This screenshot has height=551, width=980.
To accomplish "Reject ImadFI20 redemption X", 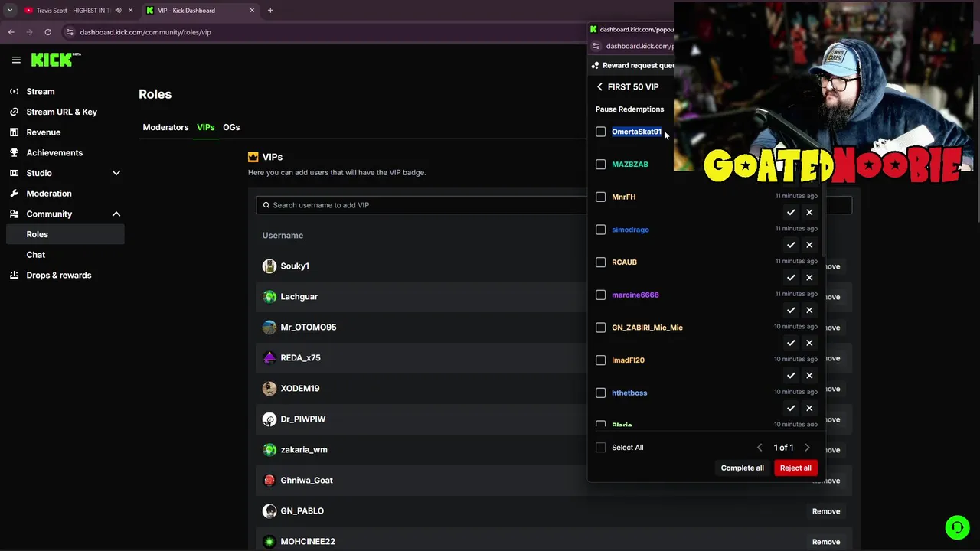I will [x=809, y=376].
